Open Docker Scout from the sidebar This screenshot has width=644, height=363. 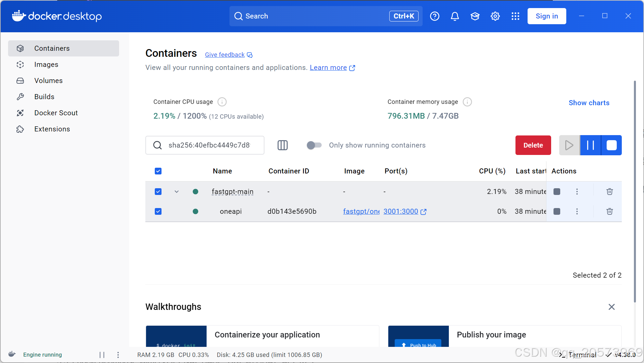coord(56,113)
